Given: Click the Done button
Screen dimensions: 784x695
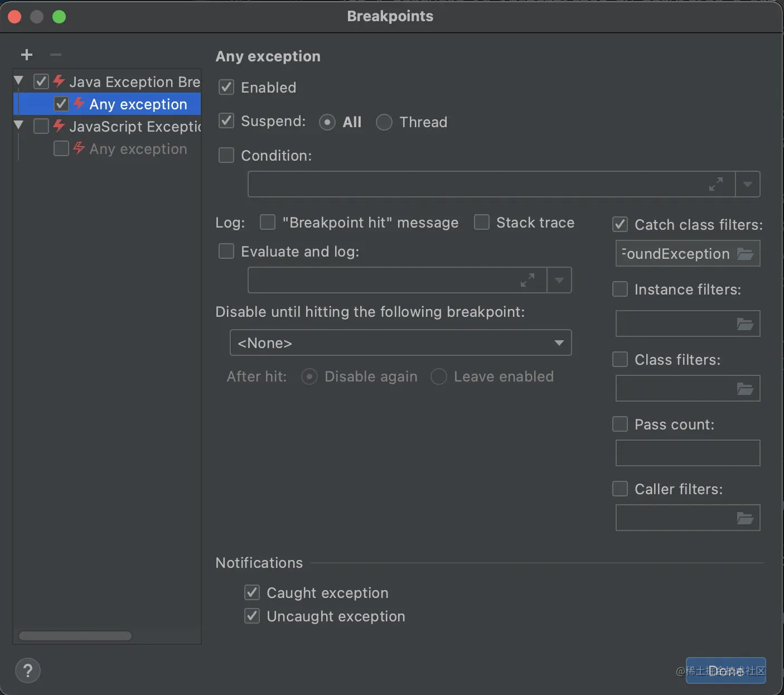Looking at the screenshot, I should 725,670.
